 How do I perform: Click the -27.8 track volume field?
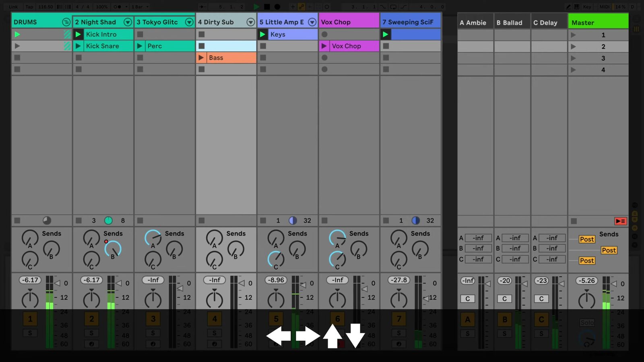pos(399,280)
